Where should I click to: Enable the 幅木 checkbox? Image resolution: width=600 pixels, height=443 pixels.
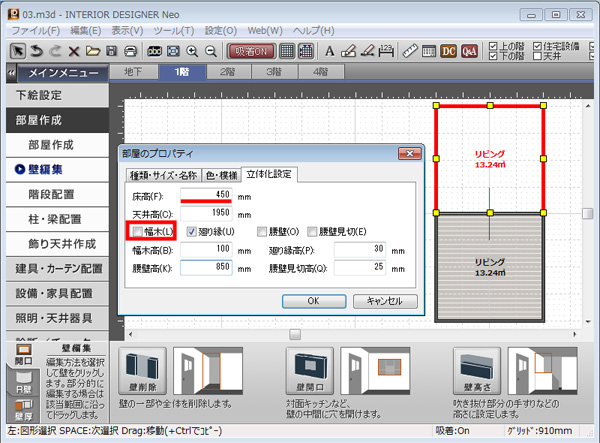[137, 232]
